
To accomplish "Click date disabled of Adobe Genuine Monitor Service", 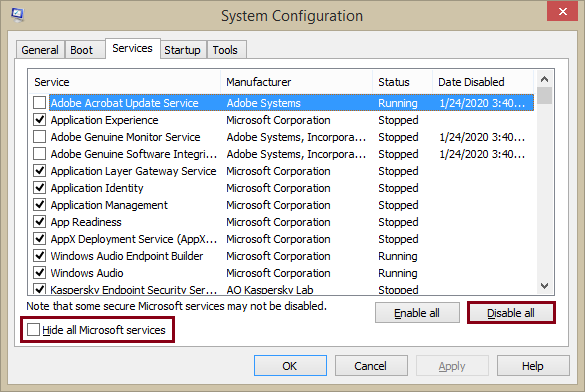I will [482, 137].
